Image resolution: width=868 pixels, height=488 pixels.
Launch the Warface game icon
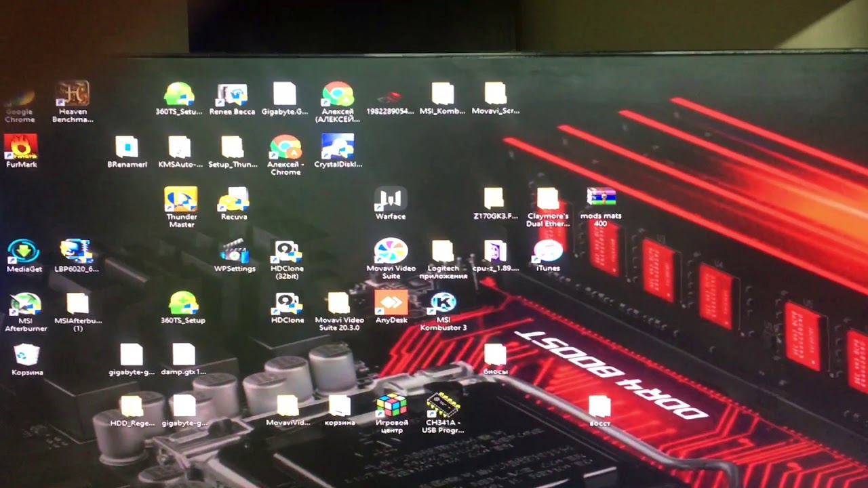coord(391,203)
